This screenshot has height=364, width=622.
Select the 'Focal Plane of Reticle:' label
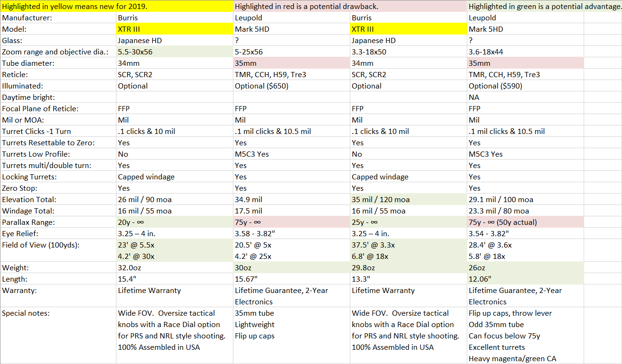(40, 108)
